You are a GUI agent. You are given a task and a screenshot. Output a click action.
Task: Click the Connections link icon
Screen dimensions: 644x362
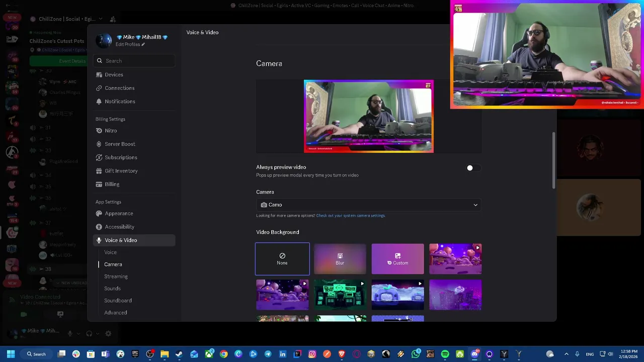point(99,88)
